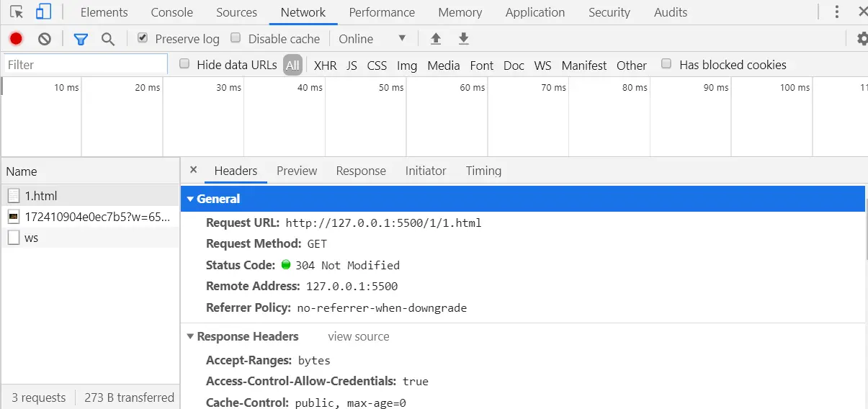This screenshot has height=409, width=868.
Task: Stop recording network log with red button
Action: (x=16, y=39)
